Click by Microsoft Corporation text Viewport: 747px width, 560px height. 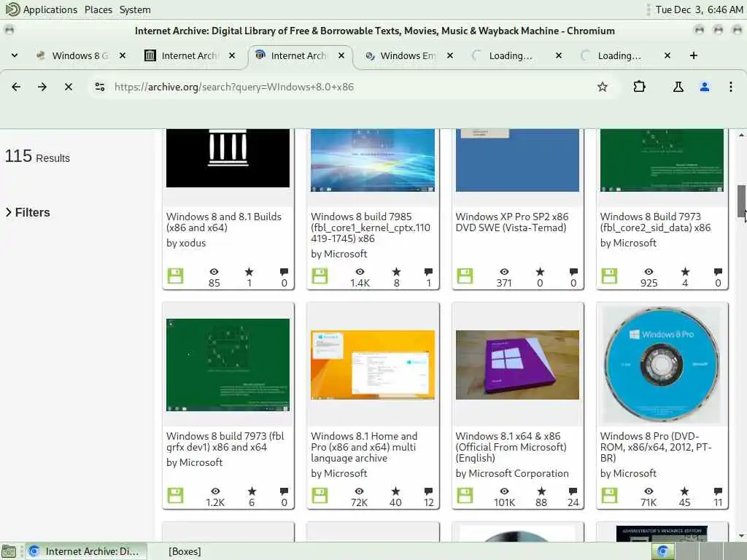512,473
